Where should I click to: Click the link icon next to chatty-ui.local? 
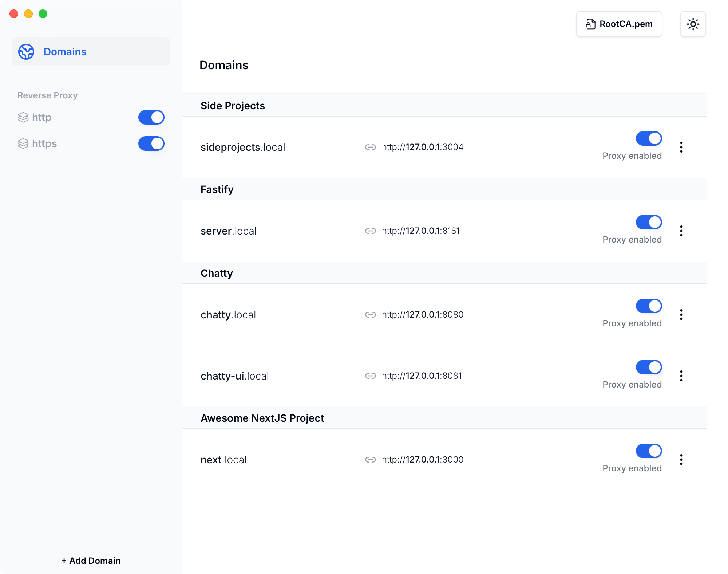[x=370, y=376]
